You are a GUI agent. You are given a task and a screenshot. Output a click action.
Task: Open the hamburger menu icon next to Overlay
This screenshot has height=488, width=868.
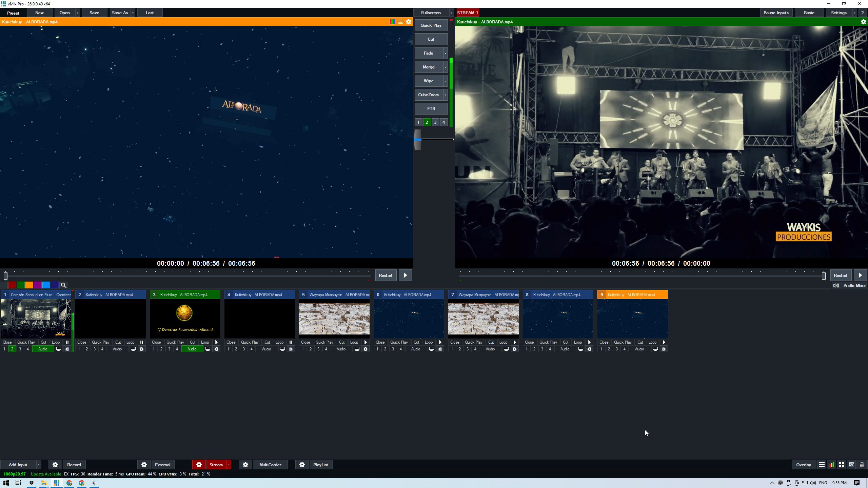[822, 465]
